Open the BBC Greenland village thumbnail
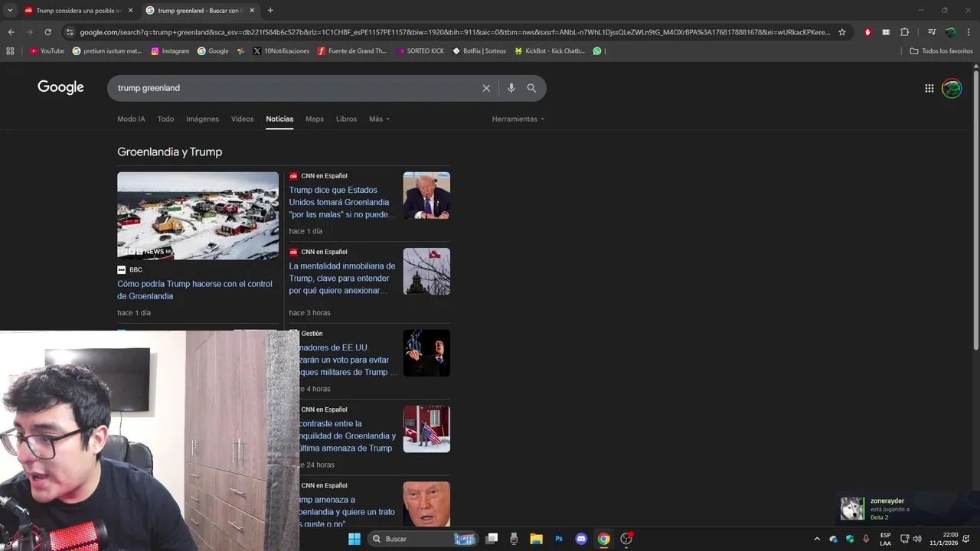The height and width of the screenshot is (551, 980). 198,216
